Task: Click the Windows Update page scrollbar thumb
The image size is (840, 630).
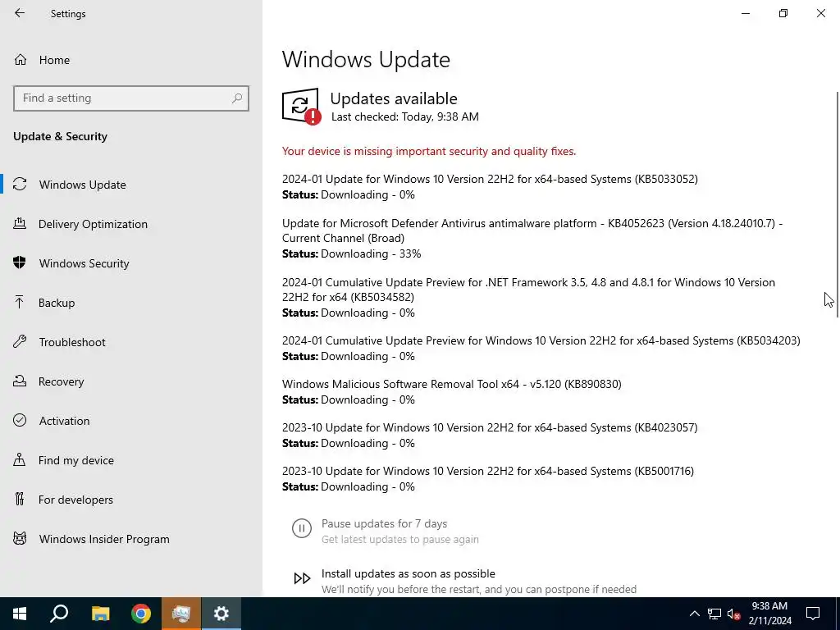Action: 838,204
